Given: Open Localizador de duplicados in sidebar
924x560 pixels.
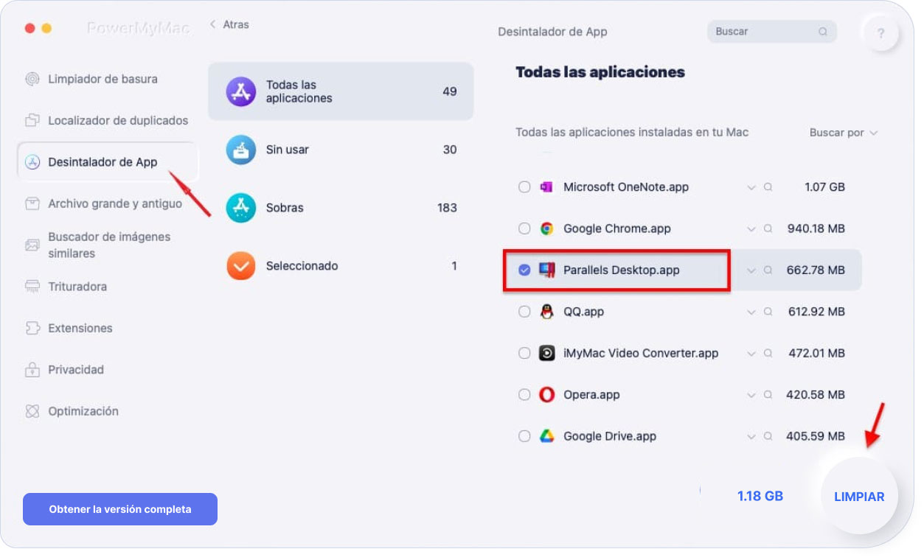Looking at the screenshot, I should point(107,120).
